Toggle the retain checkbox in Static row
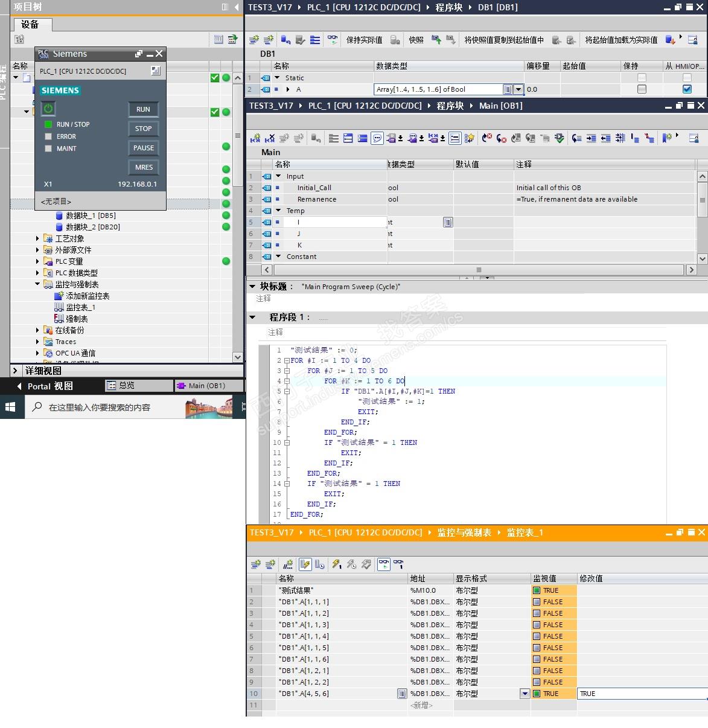 642,78
